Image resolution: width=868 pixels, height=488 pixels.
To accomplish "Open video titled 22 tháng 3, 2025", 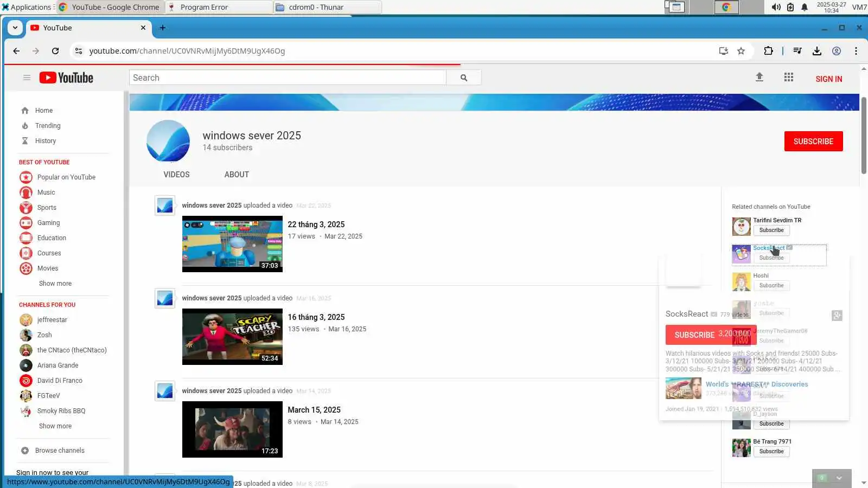I will [x=316, y=224].
